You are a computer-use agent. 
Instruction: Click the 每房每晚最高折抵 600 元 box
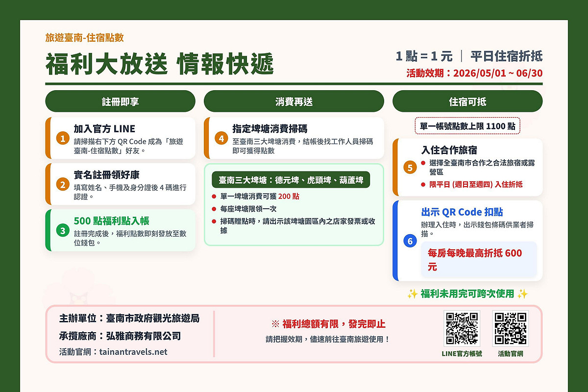tap(479, 260)
